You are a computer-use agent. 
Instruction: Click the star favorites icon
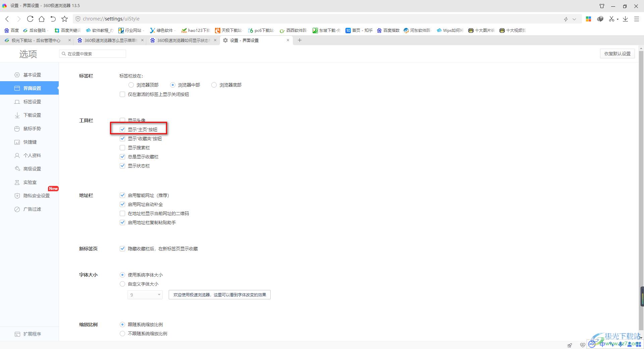click(x=65, y=19)
